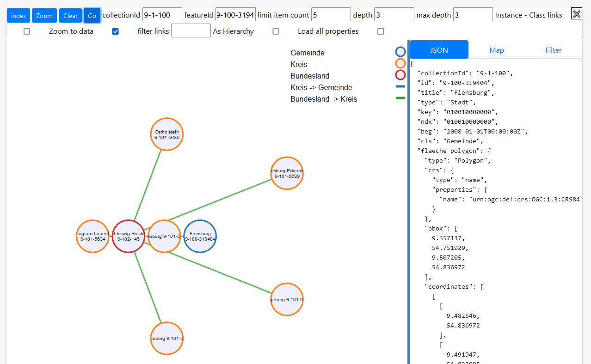Click the Zoom button
This screenshot has width=591, height=364.
44,16
